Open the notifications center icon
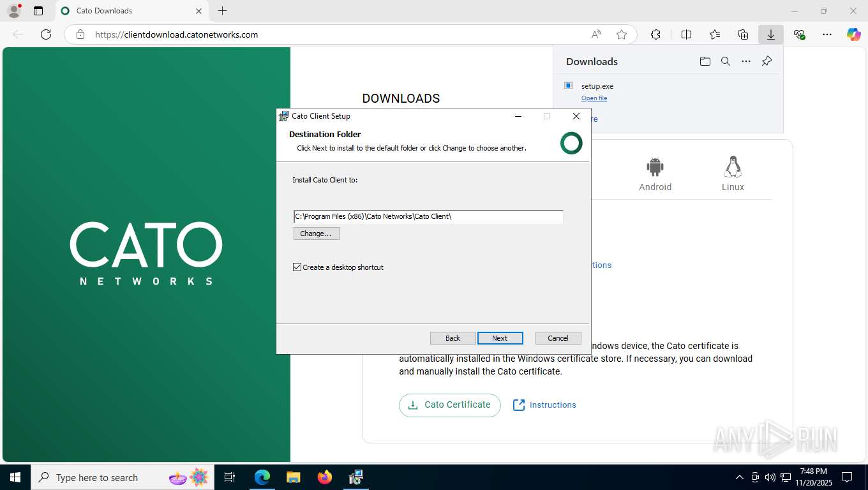Screen dimensions: 868x490 coord(847,477)
